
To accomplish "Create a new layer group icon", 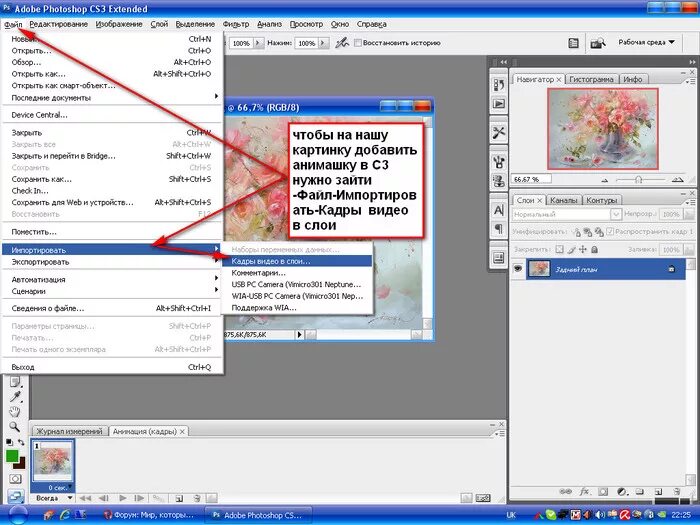I will [x=640, y=492].
